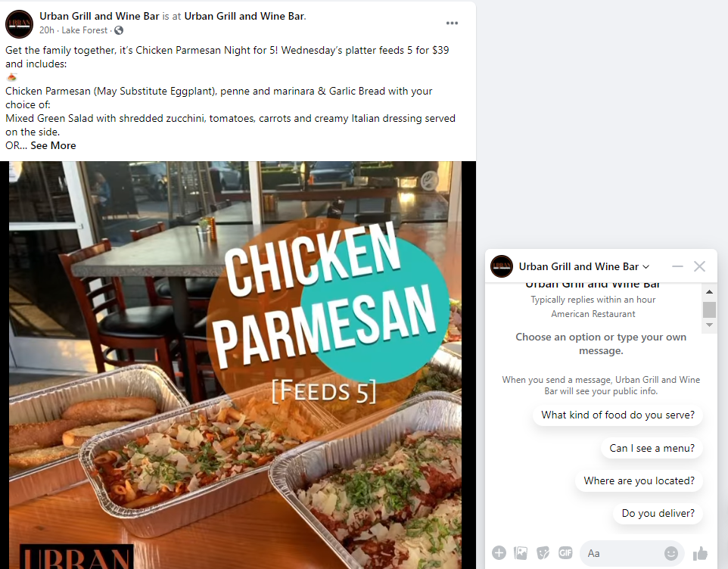Viewport: 728px width, 569px height.
Task: Click the globe public audience icon
Action: tap(119, 30)
